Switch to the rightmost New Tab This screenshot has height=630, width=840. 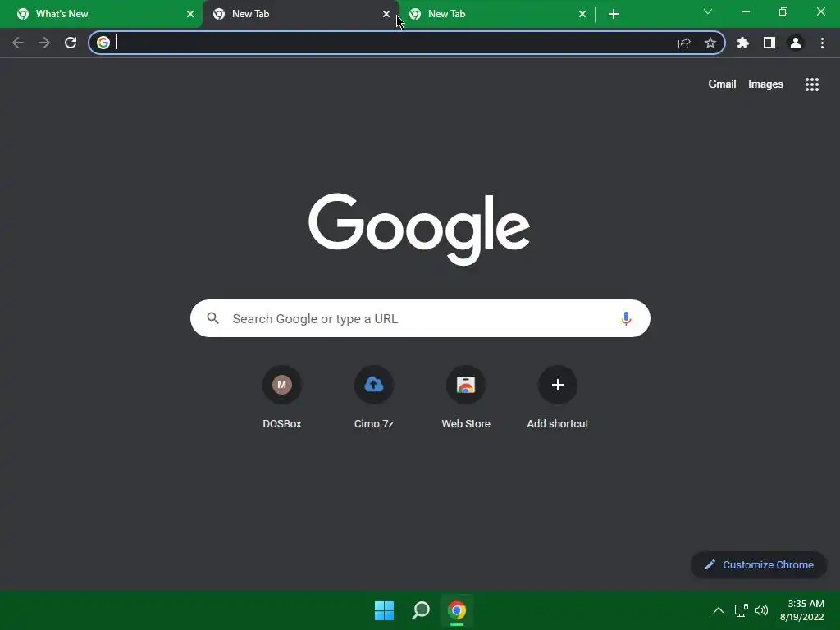click(496, 14)
